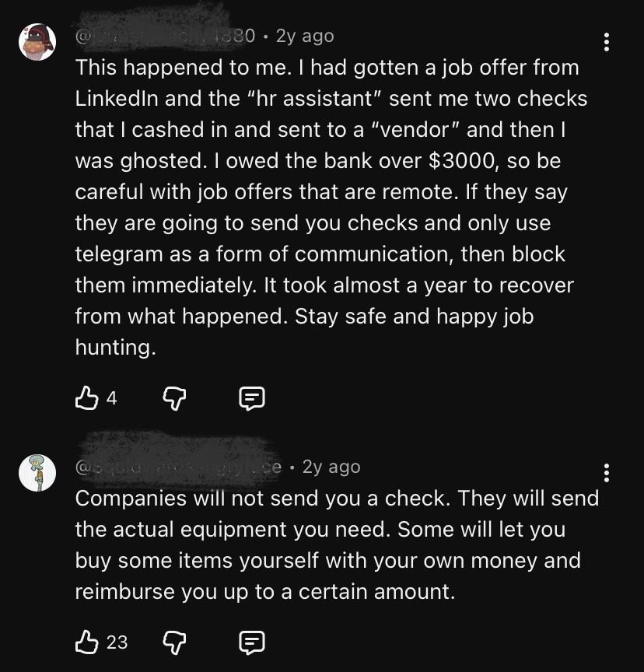Click the "2y ago" timestamp on first comment
The image size is (644, 672).
[x=305, y=36]
